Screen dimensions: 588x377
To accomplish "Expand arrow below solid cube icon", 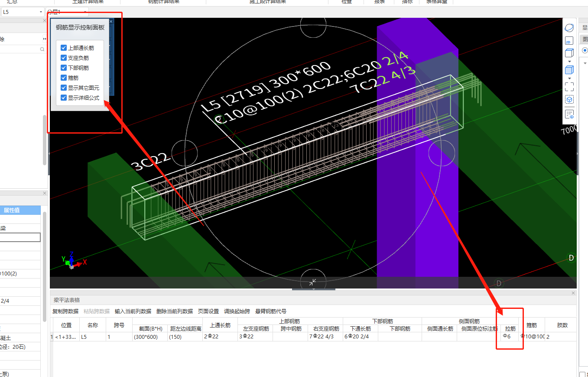I will [569, 78].
